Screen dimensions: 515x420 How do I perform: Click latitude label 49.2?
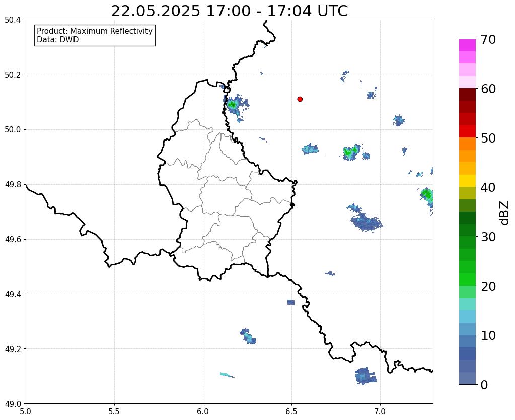[x=13, y=348]
